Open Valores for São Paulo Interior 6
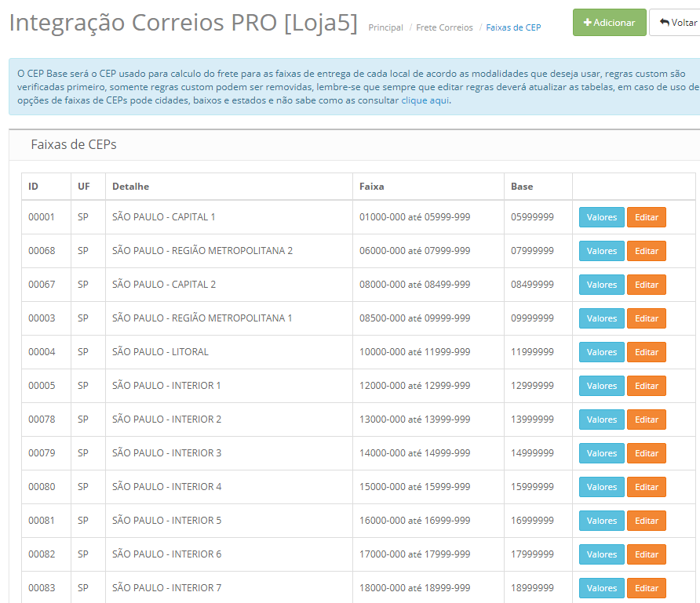This screenshot has height=603, width=700. click(601, 554)
